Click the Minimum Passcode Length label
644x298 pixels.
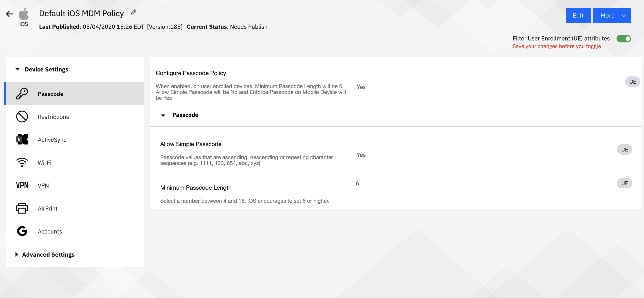coord(196,187)
